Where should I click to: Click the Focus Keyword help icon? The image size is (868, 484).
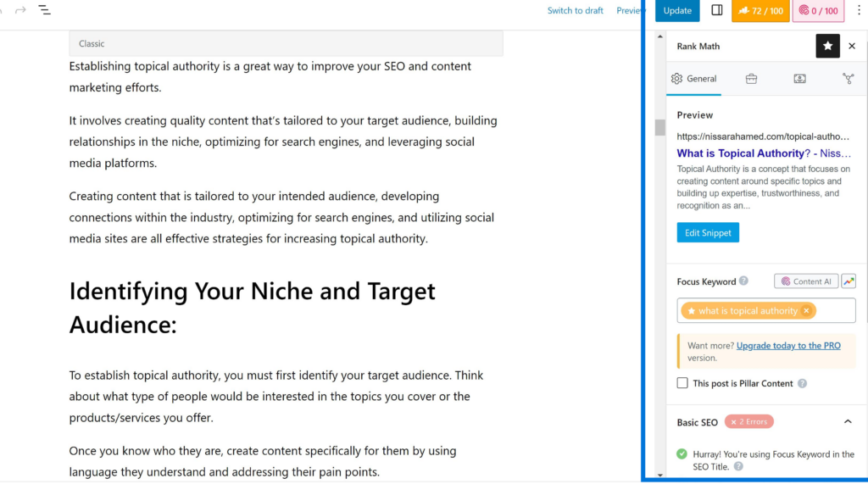743,281
